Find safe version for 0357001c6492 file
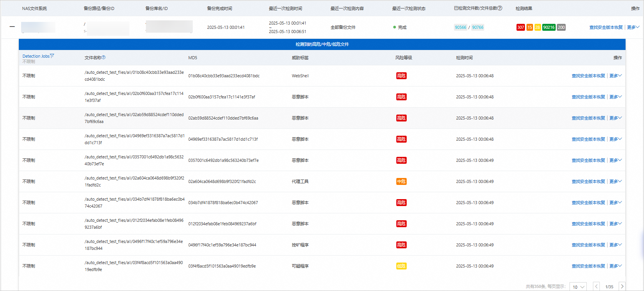Viewport: 644px width, 291px height. (x=588, y=160)
